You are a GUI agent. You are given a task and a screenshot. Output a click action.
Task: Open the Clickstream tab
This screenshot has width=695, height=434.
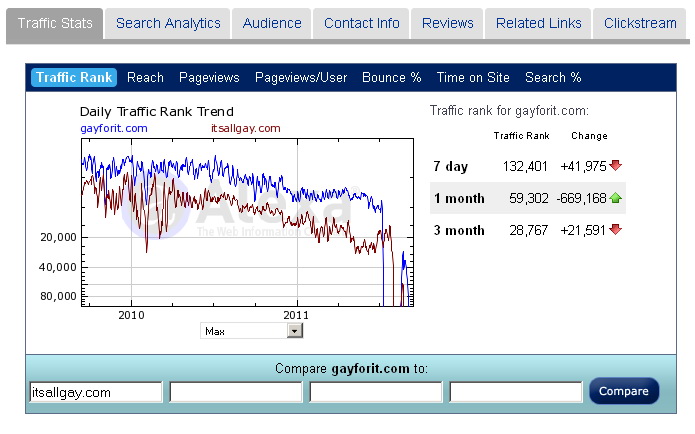(x=640, y=23)
